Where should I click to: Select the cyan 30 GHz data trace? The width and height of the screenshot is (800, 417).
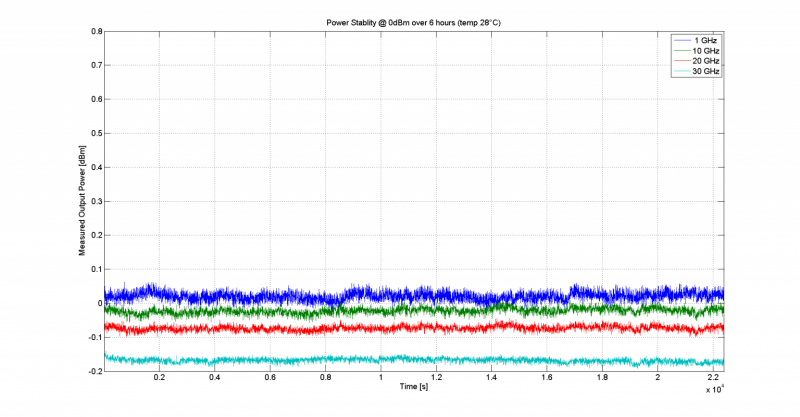(400, 359)
